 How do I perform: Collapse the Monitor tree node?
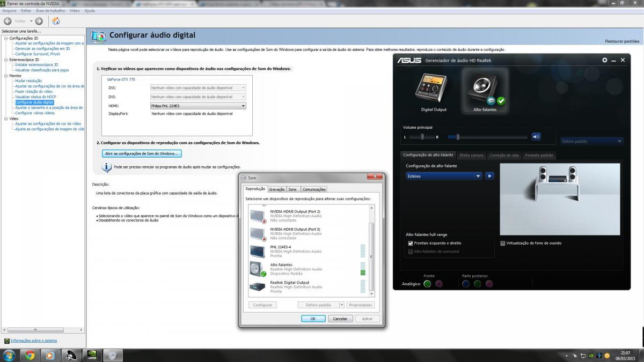[6, 76]
